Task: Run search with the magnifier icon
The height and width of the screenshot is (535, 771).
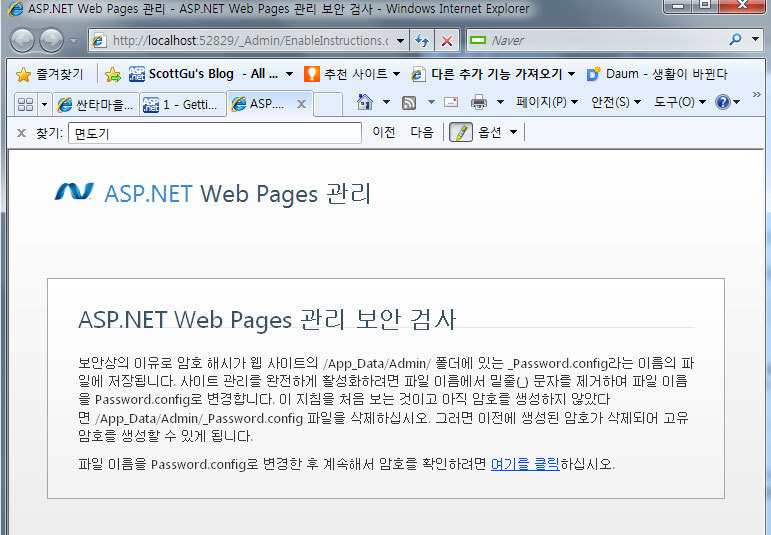Action: coord(736,39)
